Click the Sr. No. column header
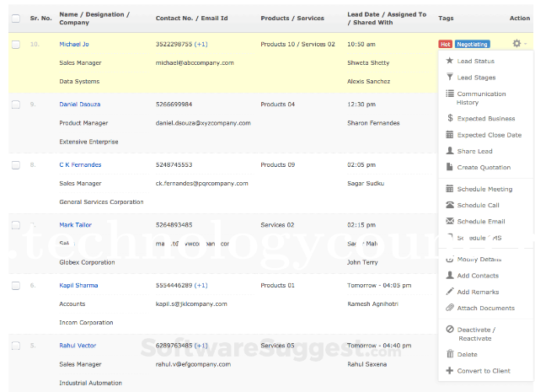 (x=41, y=18)
